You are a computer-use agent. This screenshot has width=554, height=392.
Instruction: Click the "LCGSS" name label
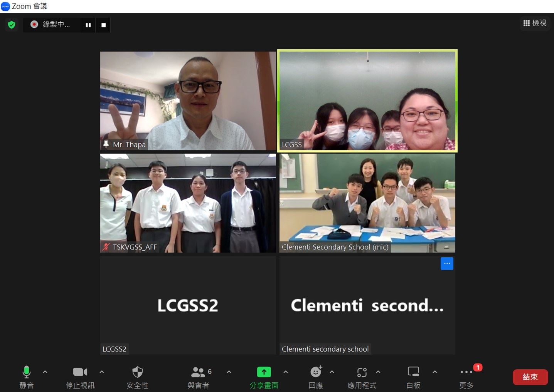click(292, 145)
